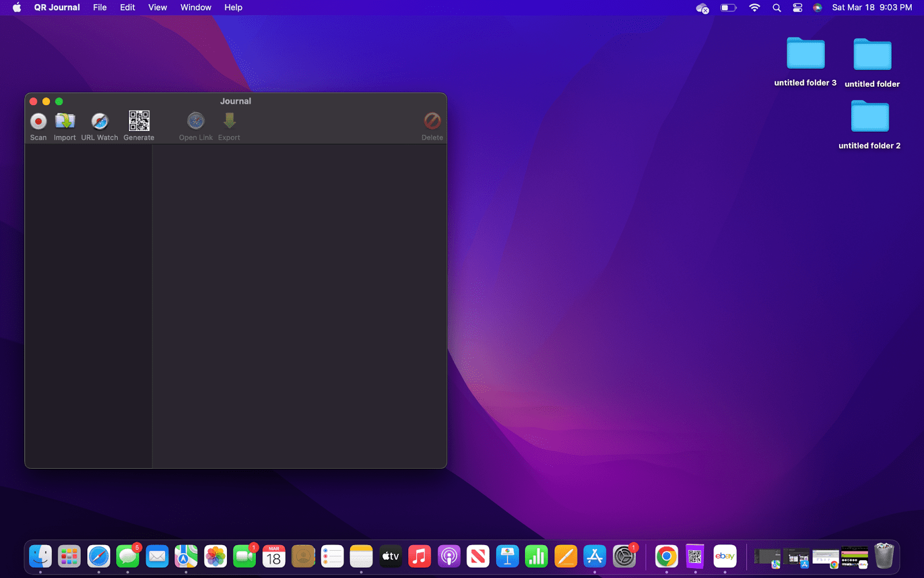Click the Import toolbar icon
The height and width of the screenshot is (578, 924).
[65, 127]
